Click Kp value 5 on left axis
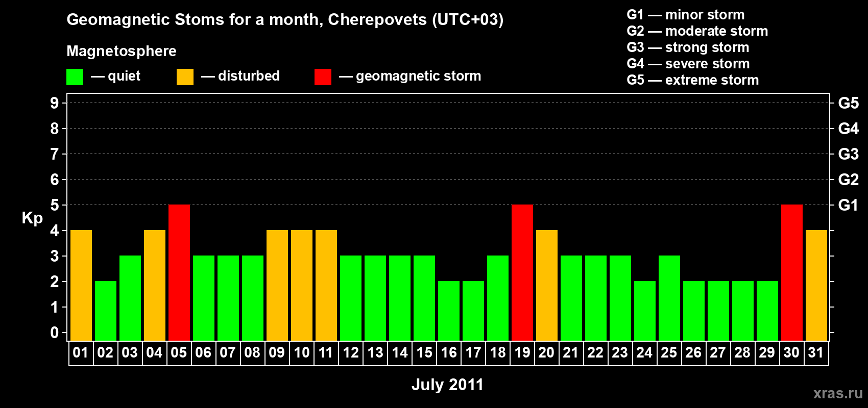 point(55,205)
